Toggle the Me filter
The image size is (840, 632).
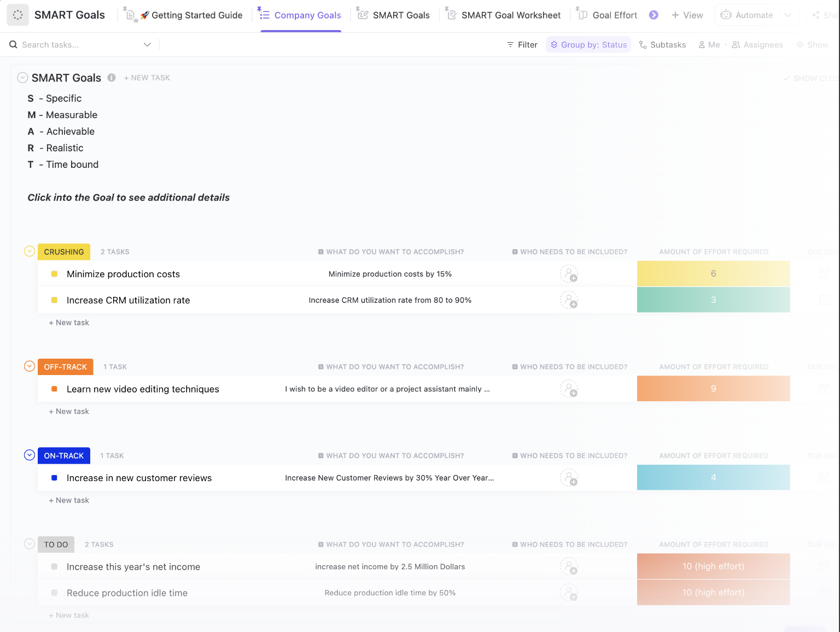(709, 45)
